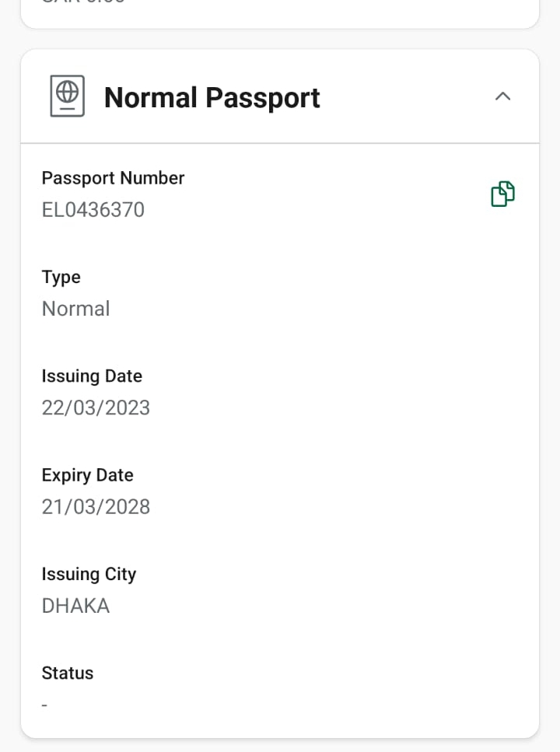Copy the passport number

[x=502, y=194]
